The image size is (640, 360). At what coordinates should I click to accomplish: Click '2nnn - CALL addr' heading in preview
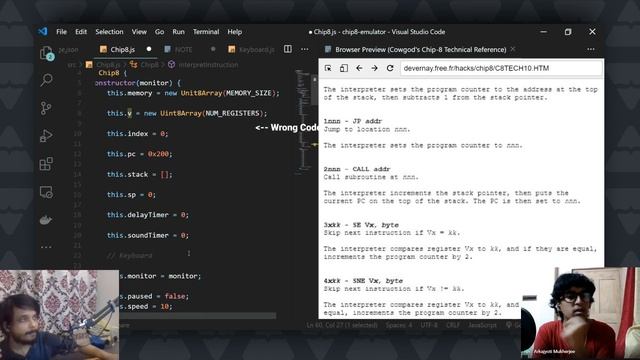(x=357, y=169)
